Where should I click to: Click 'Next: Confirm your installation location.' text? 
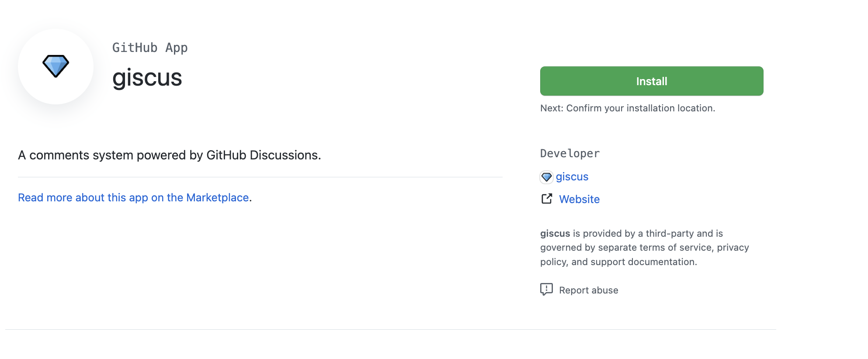pyautogui.click(x=628, y=108)
